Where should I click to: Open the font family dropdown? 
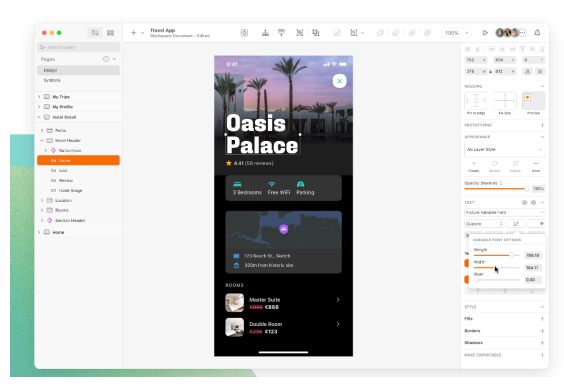point(505,213)
